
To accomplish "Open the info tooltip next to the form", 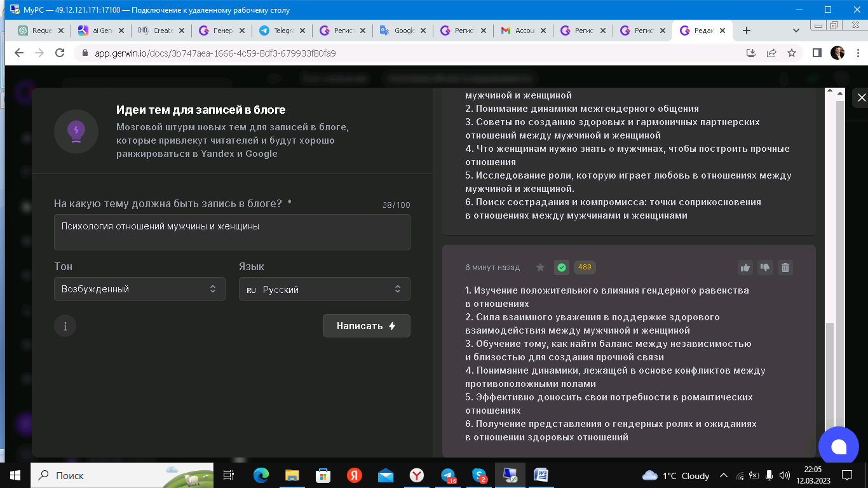I will tap(64, 325).
